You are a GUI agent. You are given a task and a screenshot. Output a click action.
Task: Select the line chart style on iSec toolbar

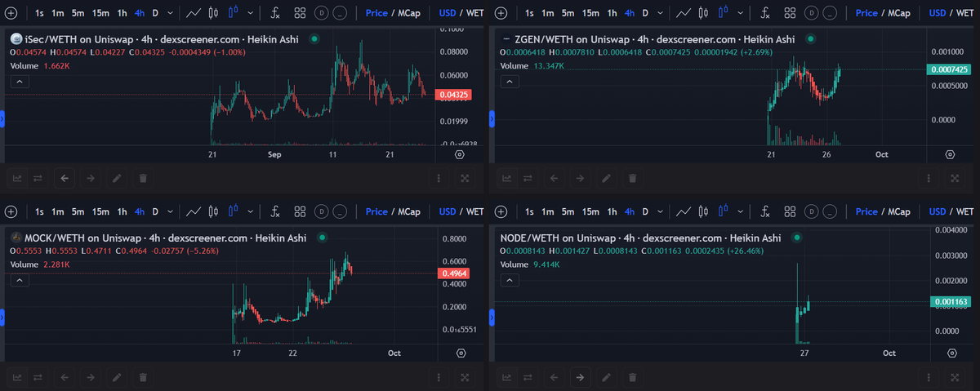click(194, 13)
